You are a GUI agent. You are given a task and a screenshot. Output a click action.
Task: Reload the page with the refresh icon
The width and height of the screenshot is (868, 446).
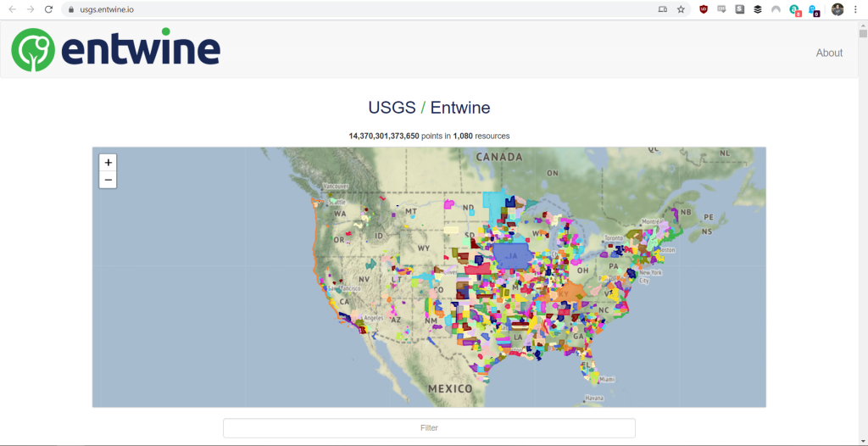[x=48, y=9]
